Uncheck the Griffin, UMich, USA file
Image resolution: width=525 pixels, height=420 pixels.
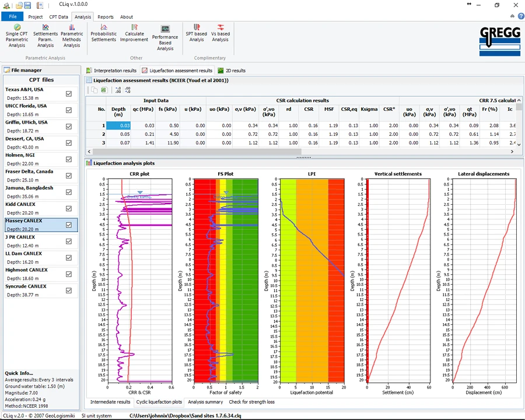coord(69,127)
